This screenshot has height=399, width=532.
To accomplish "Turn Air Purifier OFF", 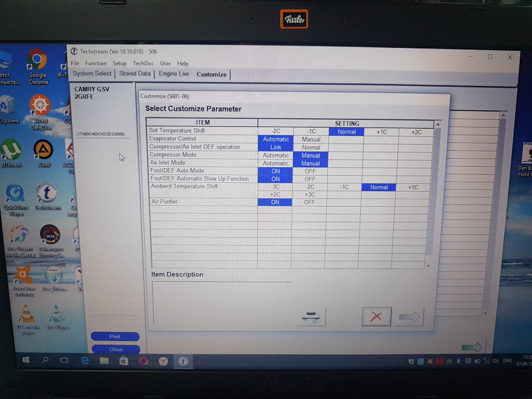I will coord(309,202).
